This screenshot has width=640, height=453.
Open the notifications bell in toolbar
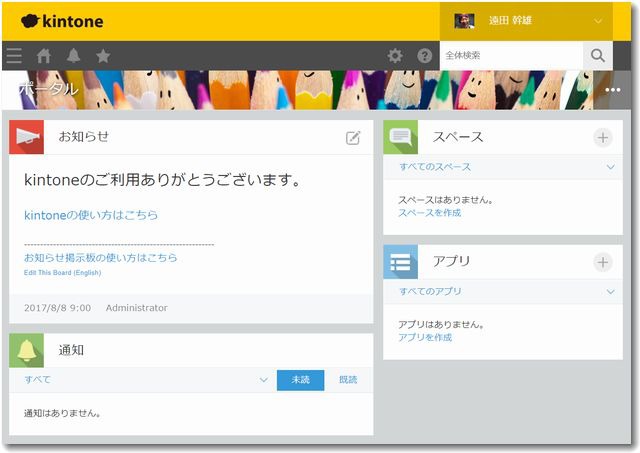[x=73, y=56]
